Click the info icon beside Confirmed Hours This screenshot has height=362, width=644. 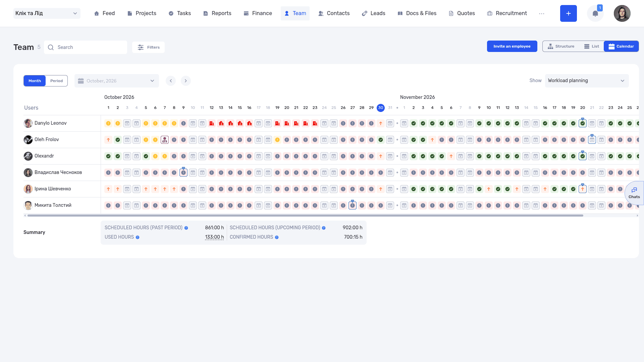pyautogui.click(x=277, y=237)
